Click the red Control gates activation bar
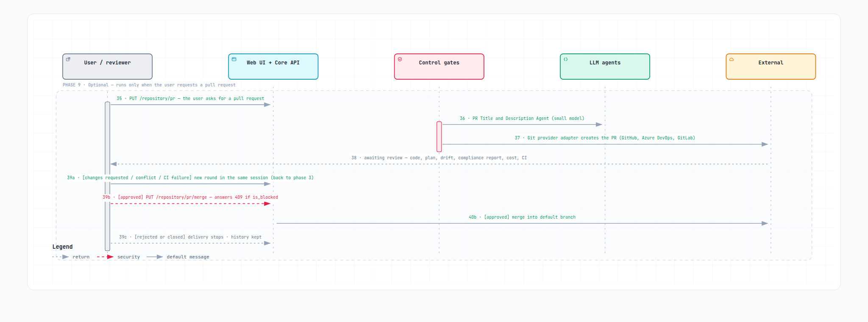Viewport: 868px width, 322px height. tap(439, 136)
